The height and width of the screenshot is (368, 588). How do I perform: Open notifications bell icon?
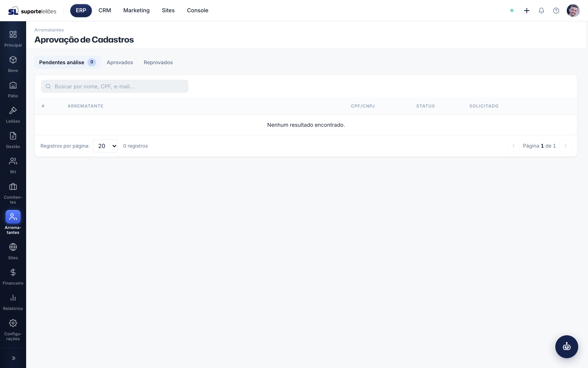[541, 10]
